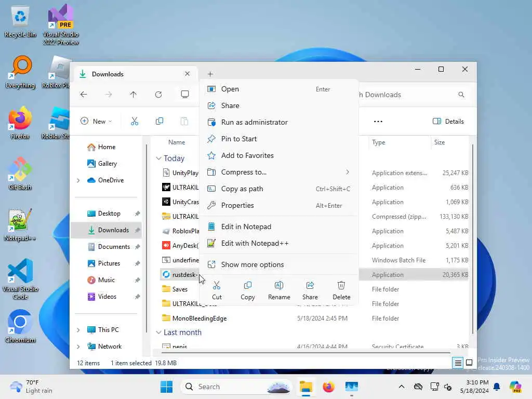Viewport: 532px width, 399px height.
Task: Select Run as administrator
Action: click(278, 122)
